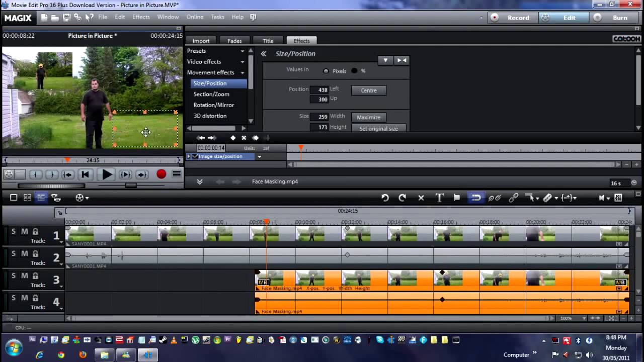Save the project with the floppy disk icon

click(66, 17)
